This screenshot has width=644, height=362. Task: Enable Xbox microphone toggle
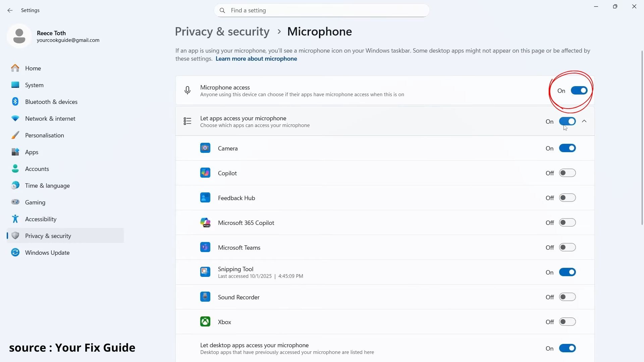(568, 322)
